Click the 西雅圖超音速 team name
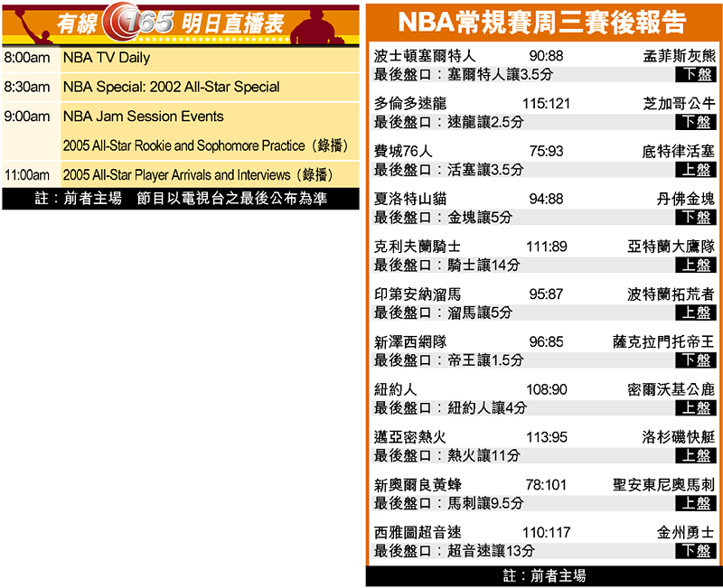 pyautogui.click(x=418, y=532)
